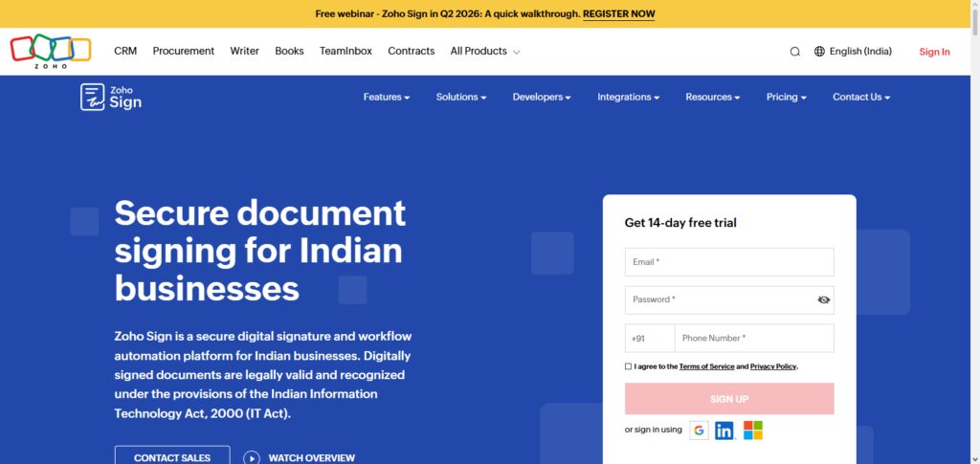The image size is (980, 464).
Task: Open the Zoho Sign logo link
Action: pos(111,97)
